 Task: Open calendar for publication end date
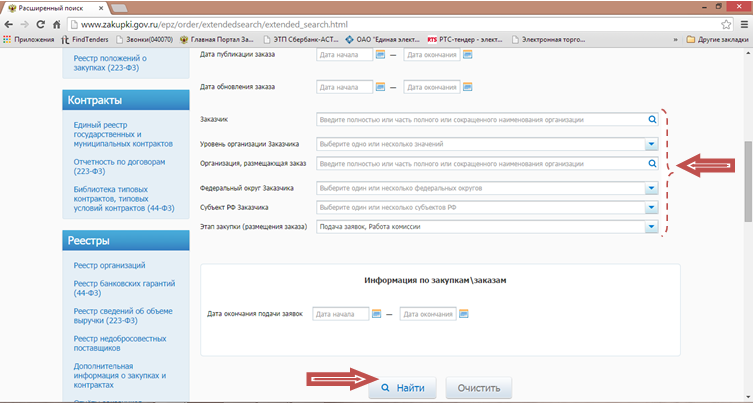(466, 55)
